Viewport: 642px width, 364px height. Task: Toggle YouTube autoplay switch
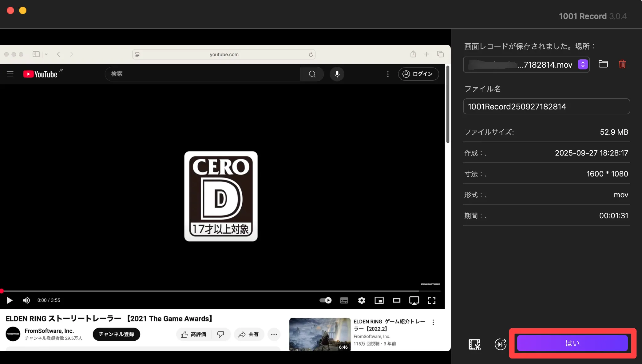click(x=325, y=300)
